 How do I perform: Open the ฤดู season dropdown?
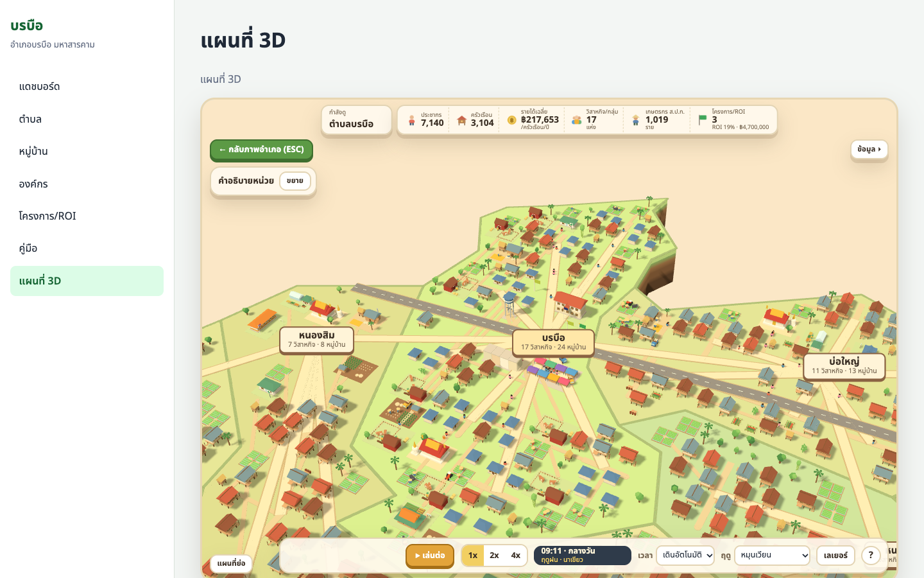772,556
